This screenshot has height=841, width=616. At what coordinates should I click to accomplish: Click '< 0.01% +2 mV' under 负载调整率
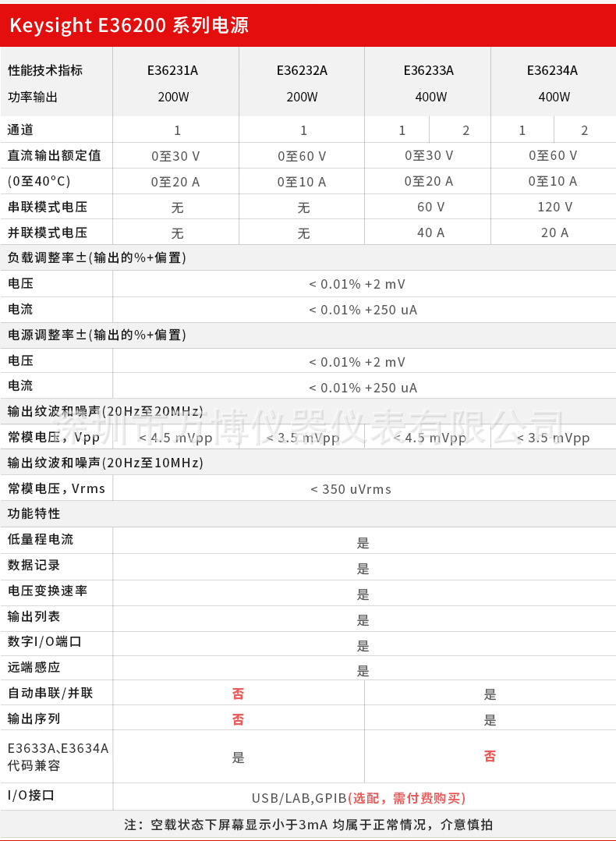[357, 284]
